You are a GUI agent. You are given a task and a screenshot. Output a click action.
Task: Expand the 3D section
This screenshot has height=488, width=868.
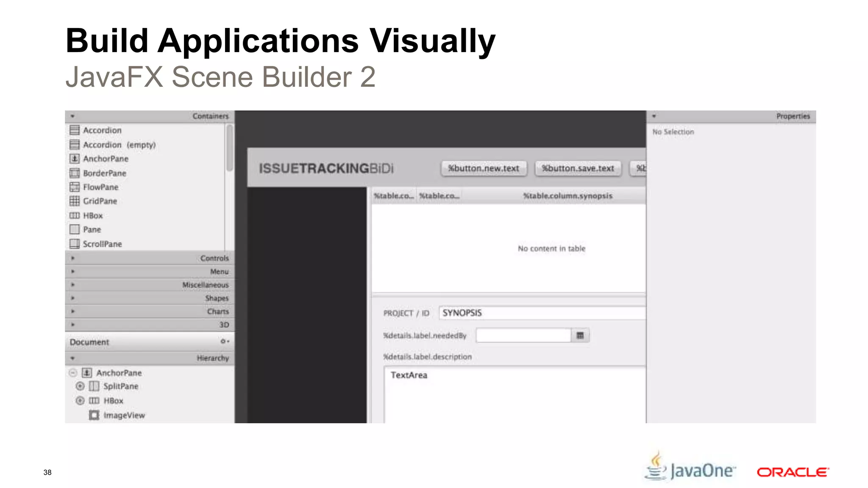[72, 324]
